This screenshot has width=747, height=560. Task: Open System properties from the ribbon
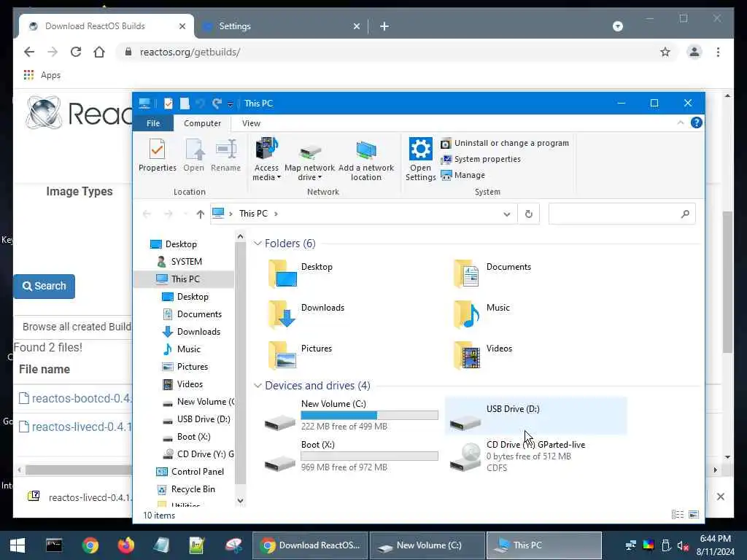click(481, 159)
